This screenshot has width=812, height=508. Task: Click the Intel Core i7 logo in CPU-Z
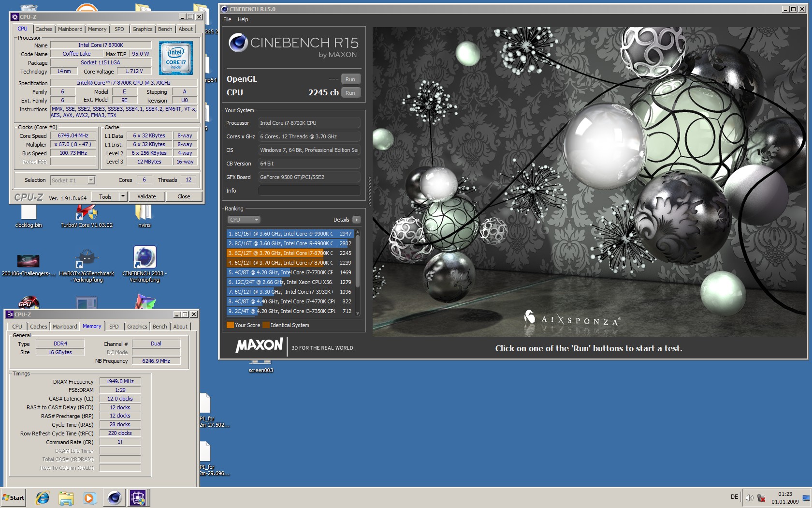[x=176, y=58]
